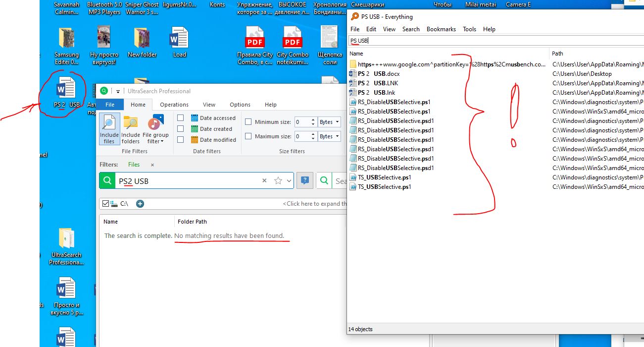Click the Include files filter icon
The width and height of the screenshot is (644, 347).
pyautogui.click(x=109, y=129)
